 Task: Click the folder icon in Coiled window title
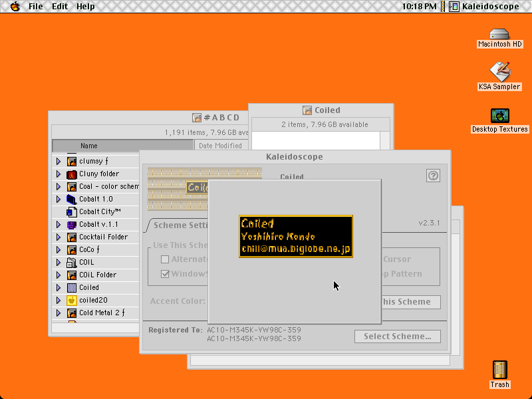click(x=307, y=110)
